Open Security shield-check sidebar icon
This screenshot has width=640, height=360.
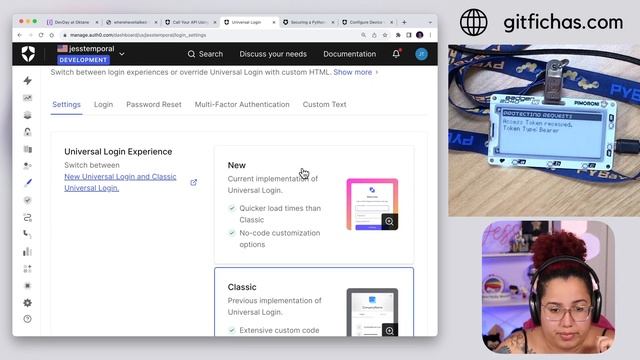coord(27,200)
